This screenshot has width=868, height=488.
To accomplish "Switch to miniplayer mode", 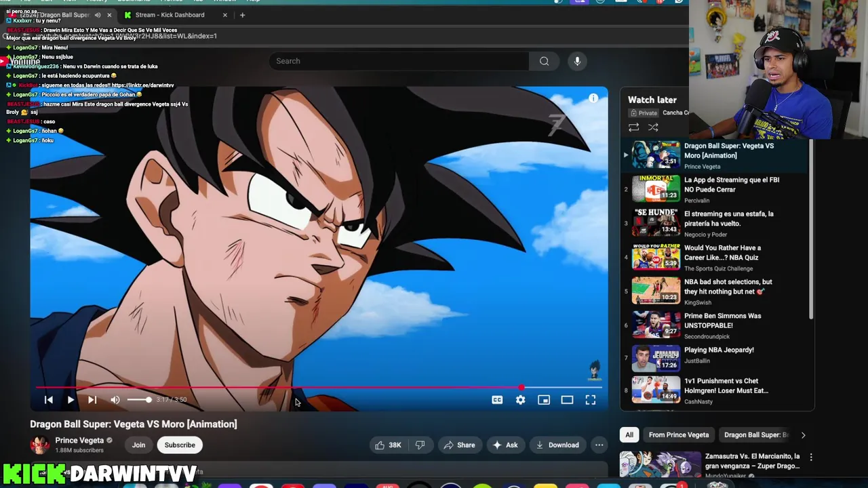I will pyautogui.click(x=544, y=400).
